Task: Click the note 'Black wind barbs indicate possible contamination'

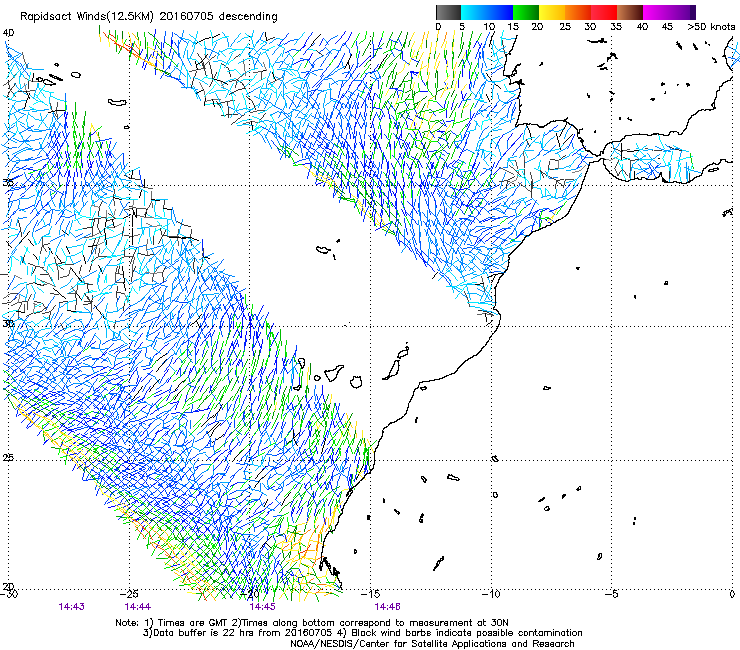Action: 467,633
